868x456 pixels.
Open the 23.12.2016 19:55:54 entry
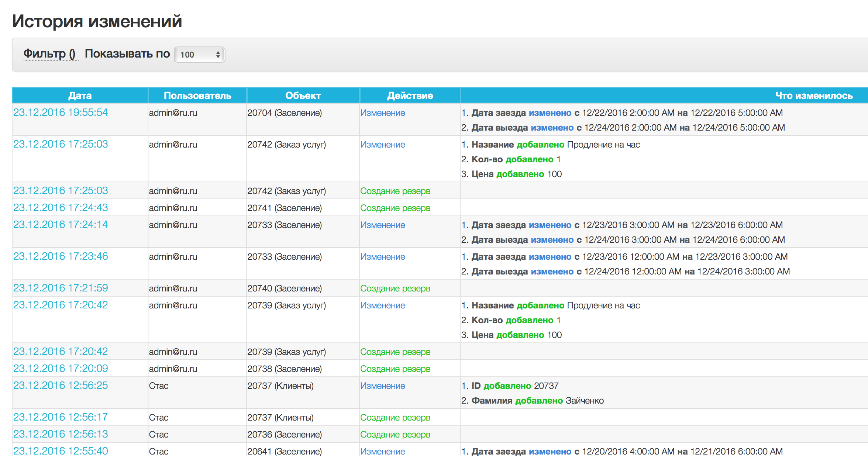61,113
